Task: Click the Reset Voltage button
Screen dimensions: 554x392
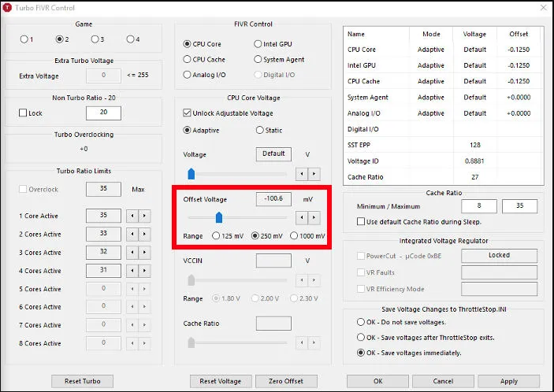Action: pyautogui.click(x=221, y=381)
